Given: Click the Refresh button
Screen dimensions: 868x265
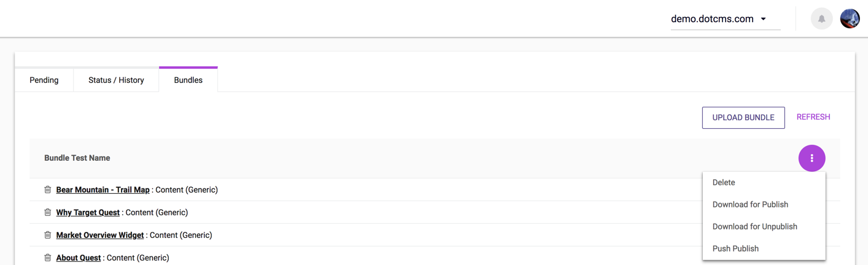Looking at the screenshot, I should (x=813, y=117).
